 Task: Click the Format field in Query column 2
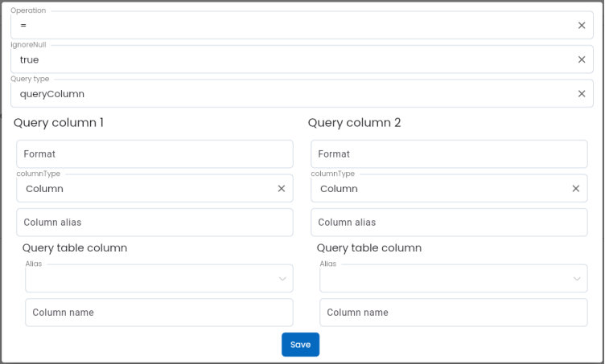pos(449,153)
